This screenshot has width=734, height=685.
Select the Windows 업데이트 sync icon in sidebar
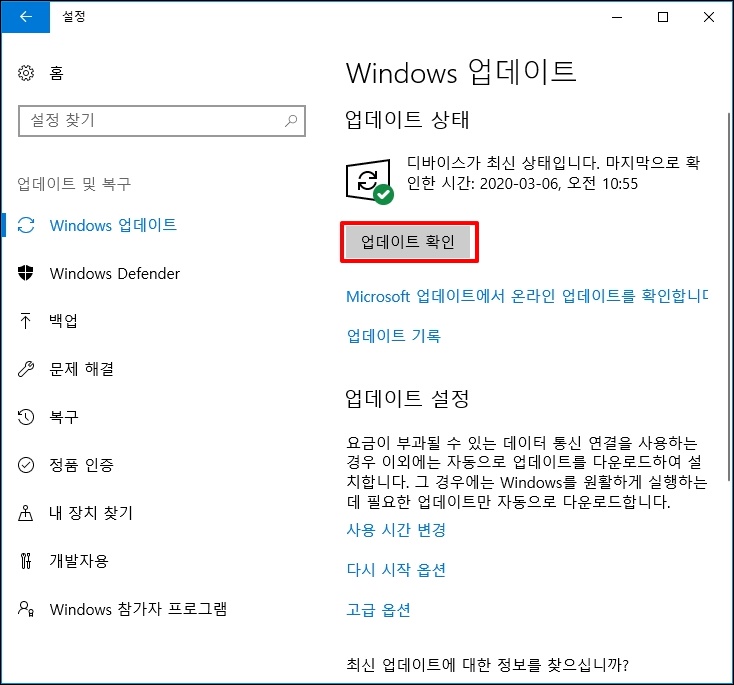26,225
